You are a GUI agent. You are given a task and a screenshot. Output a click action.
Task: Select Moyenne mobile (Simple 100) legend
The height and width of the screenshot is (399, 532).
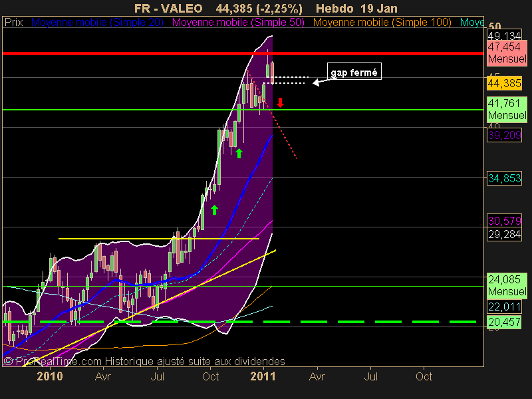click(382, 23)
